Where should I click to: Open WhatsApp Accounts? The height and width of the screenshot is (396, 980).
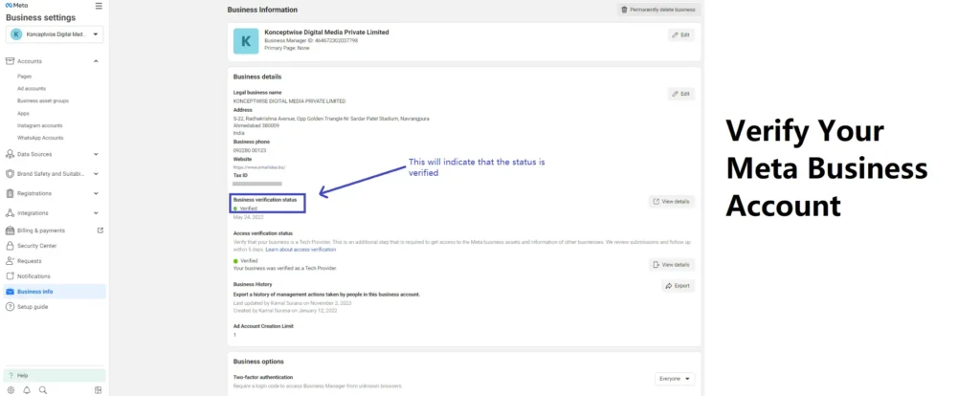[40, 138]
